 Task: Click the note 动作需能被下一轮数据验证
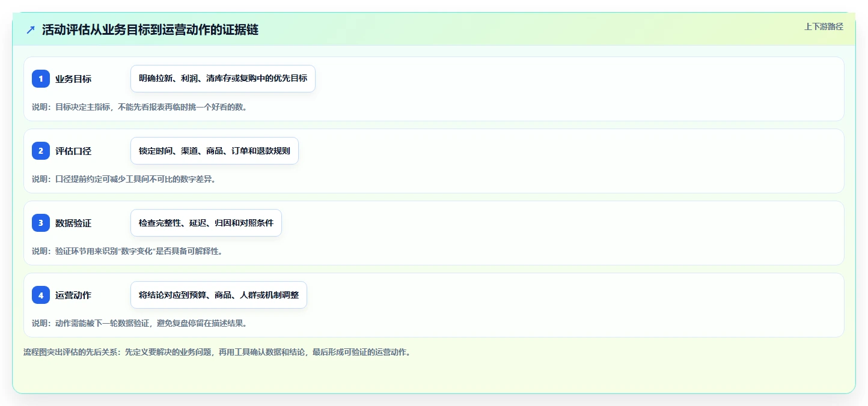(x=139, y=323)
